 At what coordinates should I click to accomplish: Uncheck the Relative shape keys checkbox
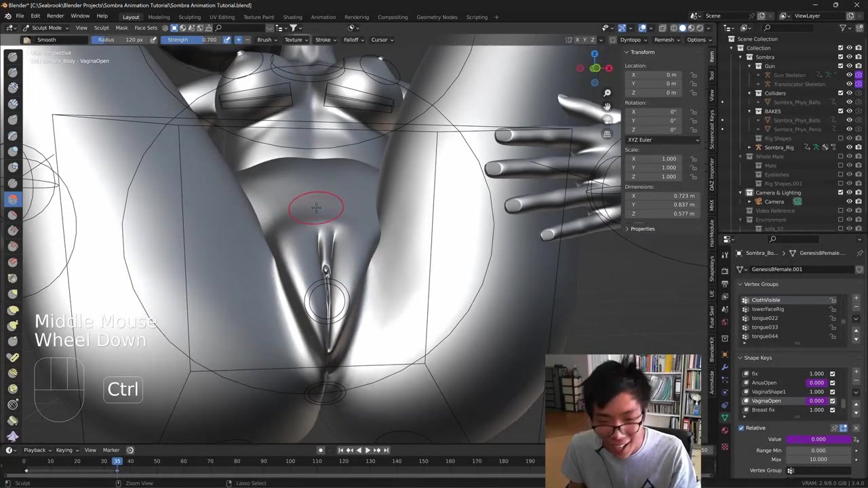tap(741, 428)
